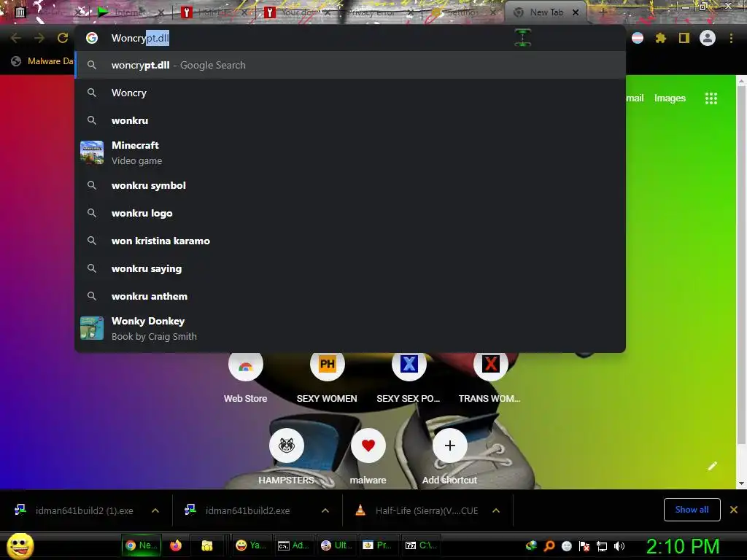747x560 pixels.
Task: Switch to the Chrome Ne... taskbar item
Action: tap(142, 545)
